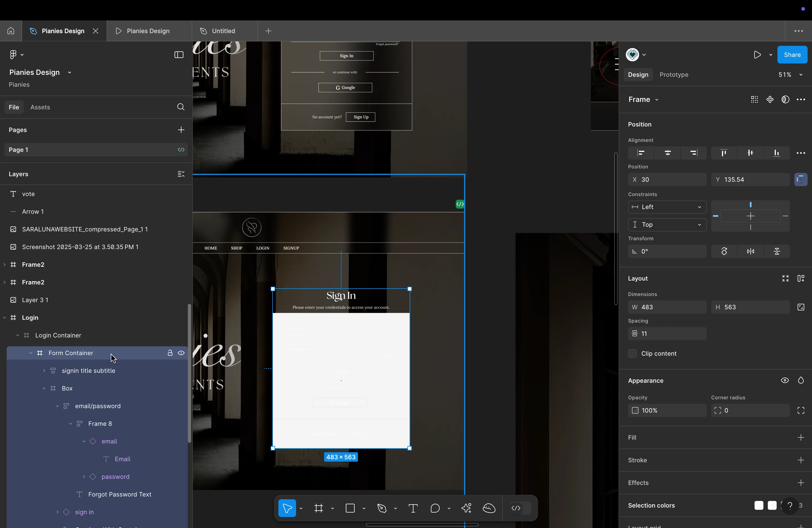The image size is (812, 528).
Task: Align left in Alignment section
Action: point(641,153)
